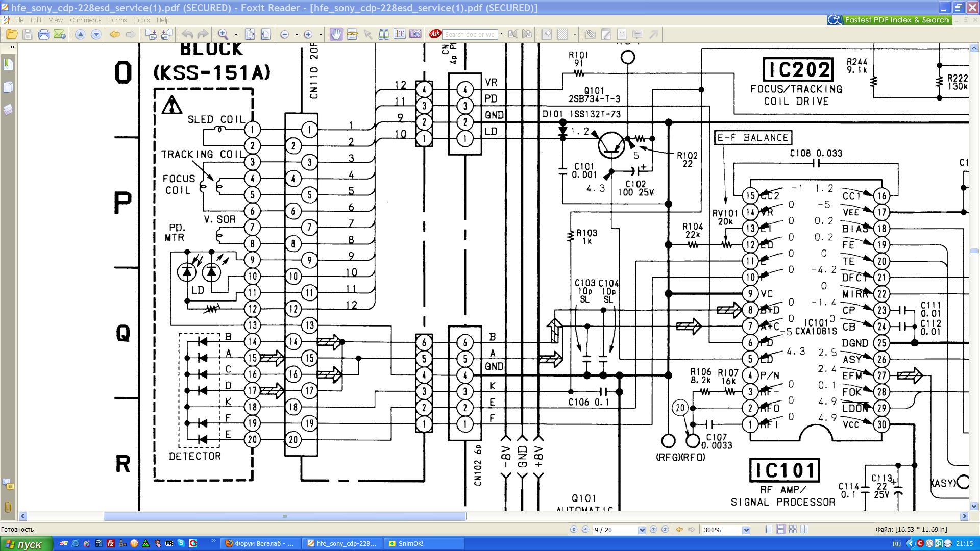Open the Comments panel in sidebar

point(8,484)
